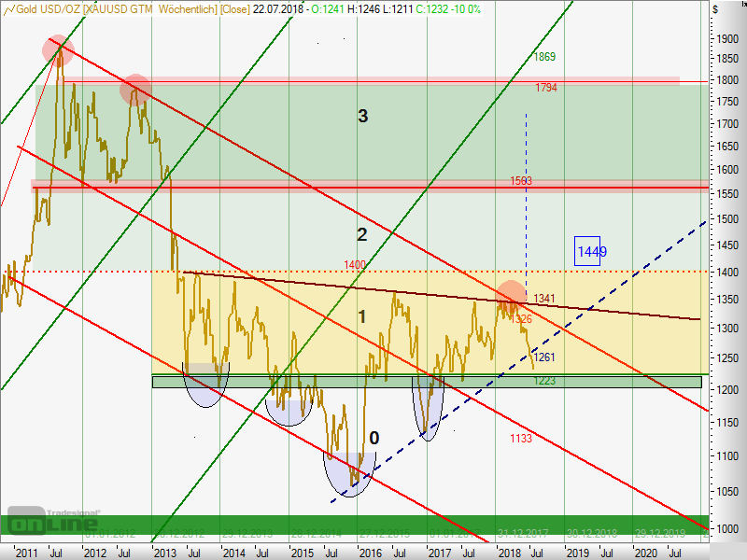Select zone label 3 in green area
This screenshot has height=560, width=747.
[363, 116]
